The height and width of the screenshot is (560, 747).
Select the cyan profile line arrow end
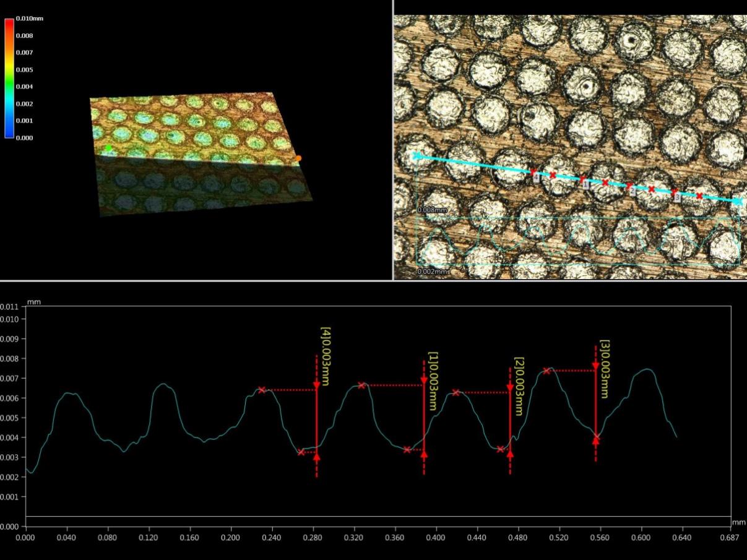coord(737,201)
